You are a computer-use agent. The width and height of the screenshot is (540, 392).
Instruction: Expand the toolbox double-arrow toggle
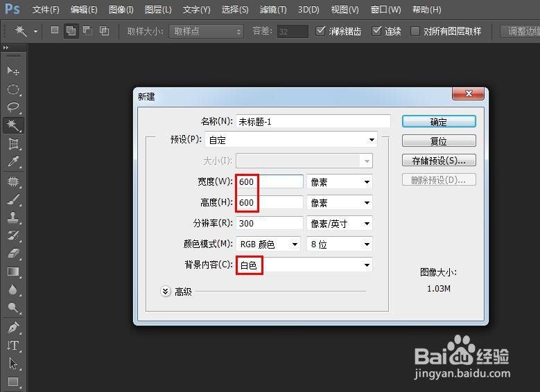coord(6,48)
